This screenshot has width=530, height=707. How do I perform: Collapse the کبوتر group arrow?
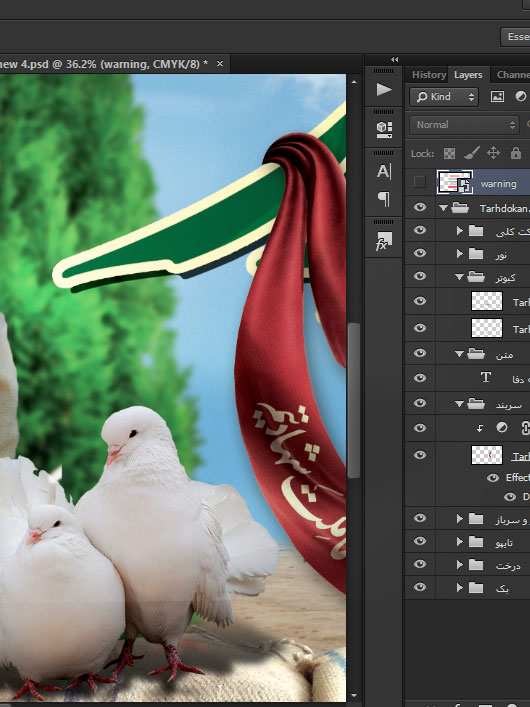(x=460, y=277)
